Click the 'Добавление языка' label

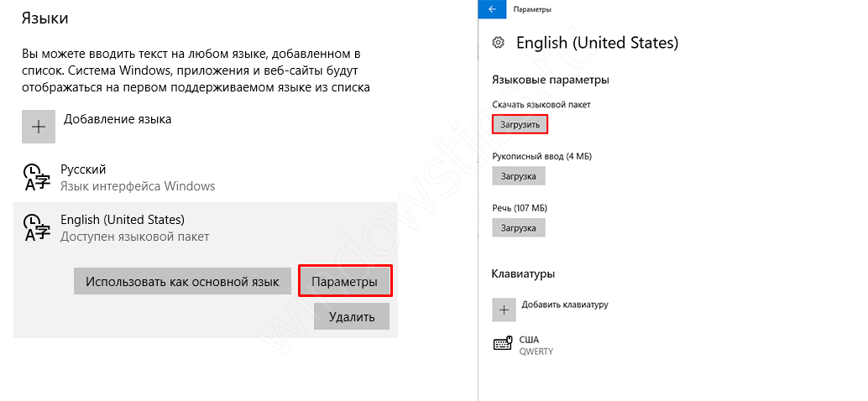point(118,119)
